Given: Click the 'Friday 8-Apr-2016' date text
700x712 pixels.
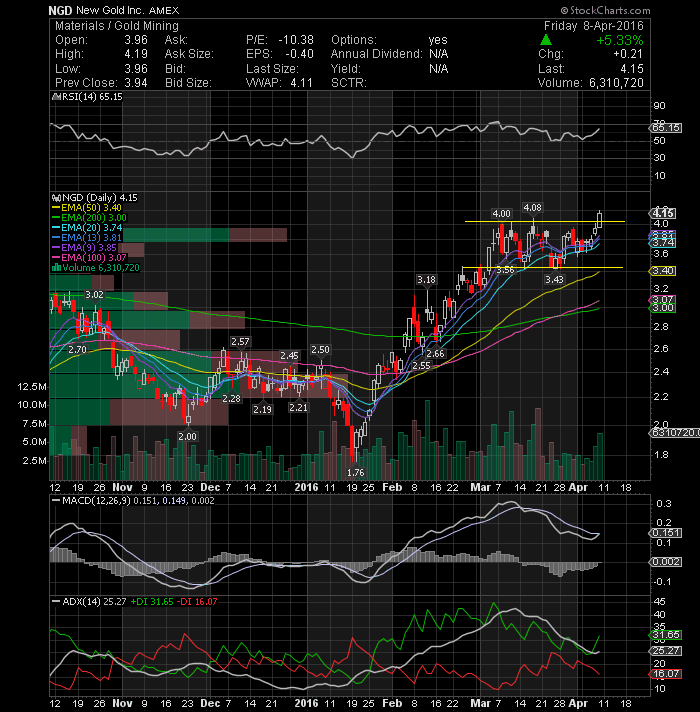Looking at the screenshot, I should click(x=594, y=26).
